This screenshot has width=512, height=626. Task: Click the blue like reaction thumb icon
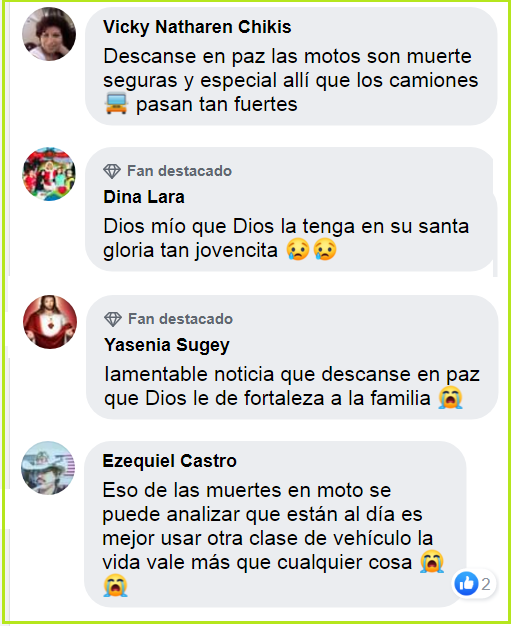(x=466, y=584)
